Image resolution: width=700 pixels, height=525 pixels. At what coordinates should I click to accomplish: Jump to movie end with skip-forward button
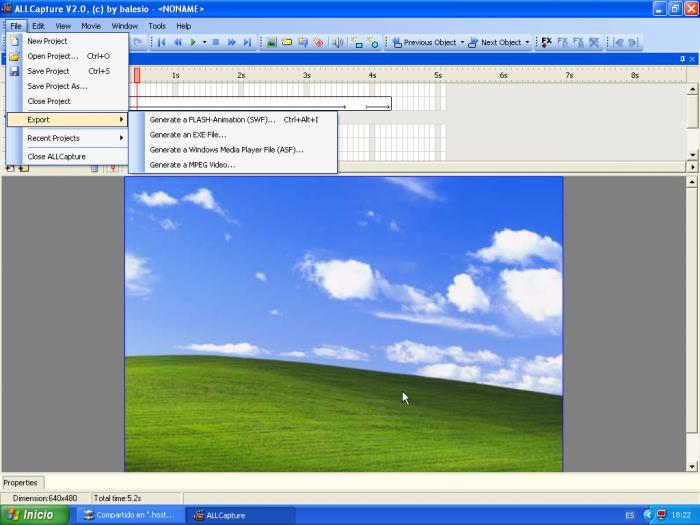coord(247,42)
